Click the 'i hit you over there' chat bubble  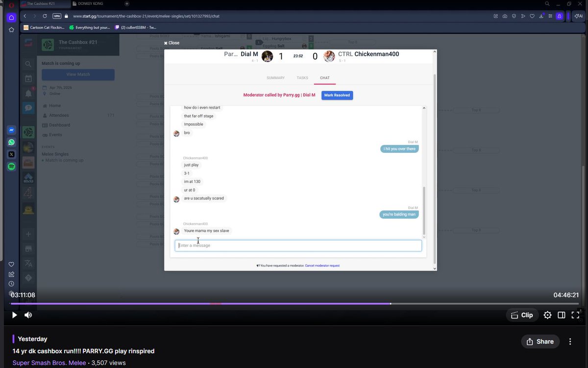coord(399,148)
